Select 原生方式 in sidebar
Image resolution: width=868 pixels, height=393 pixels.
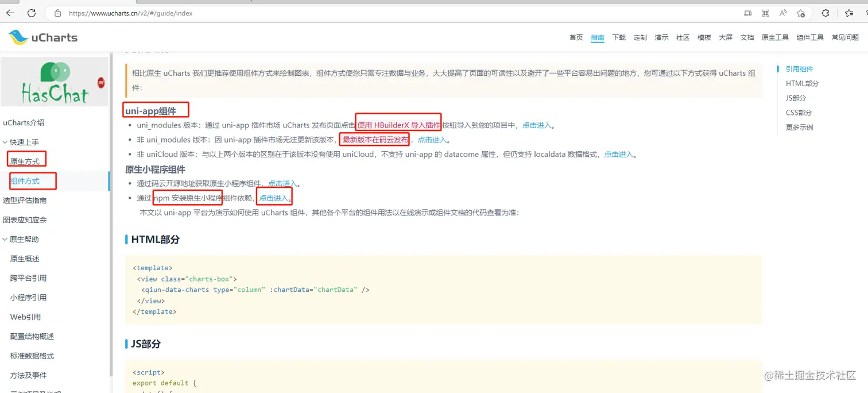[x=25, y=161]
